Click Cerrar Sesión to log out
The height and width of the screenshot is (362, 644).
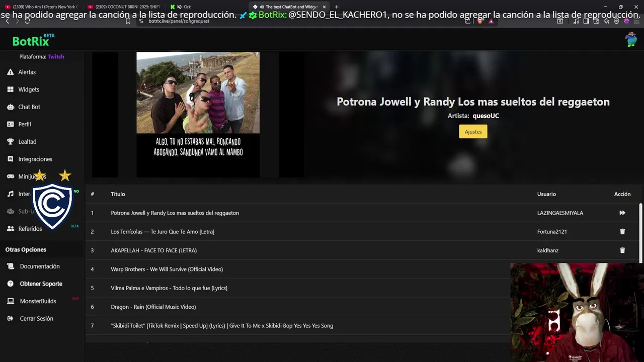[x=36, y=318]
